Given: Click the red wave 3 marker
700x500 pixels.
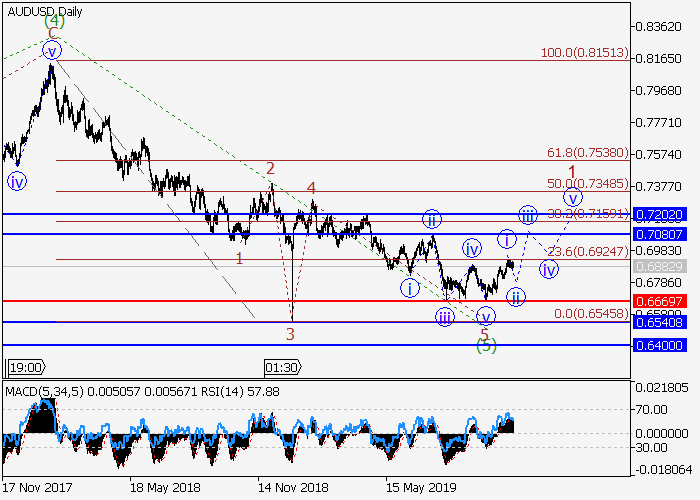Looking at the screenshot, I should 291,333.
